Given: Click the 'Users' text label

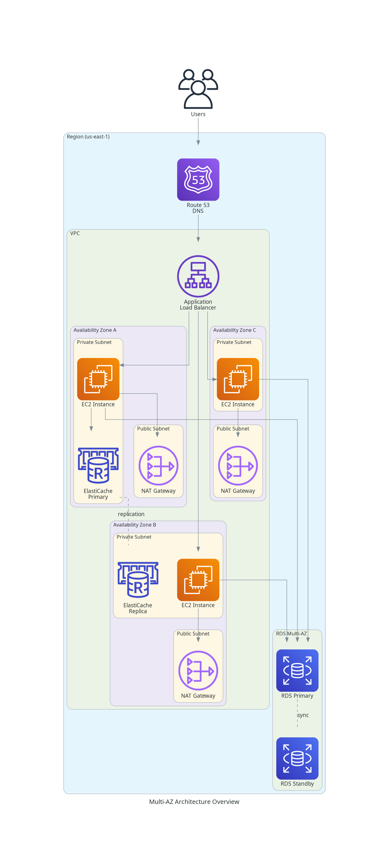Looking at the screenshot, I should [198, 114].
